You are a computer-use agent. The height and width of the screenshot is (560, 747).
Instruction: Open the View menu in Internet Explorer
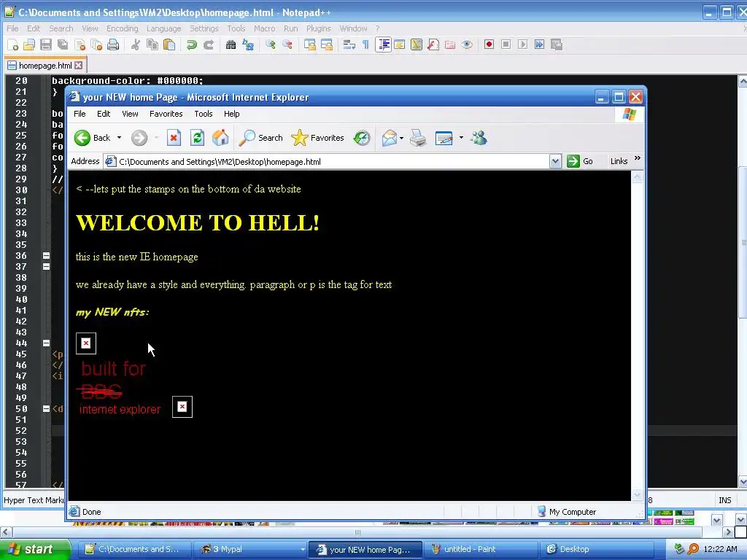pos(130,114)
